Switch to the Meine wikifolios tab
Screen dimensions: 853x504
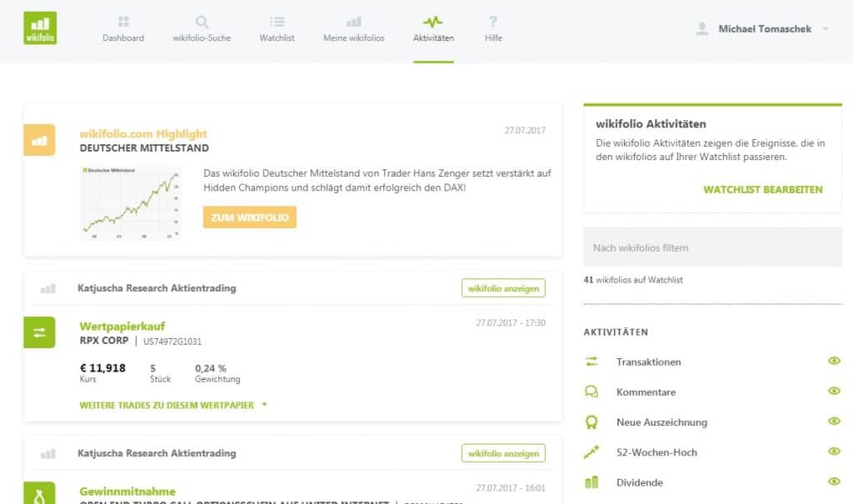pos(354,29)
